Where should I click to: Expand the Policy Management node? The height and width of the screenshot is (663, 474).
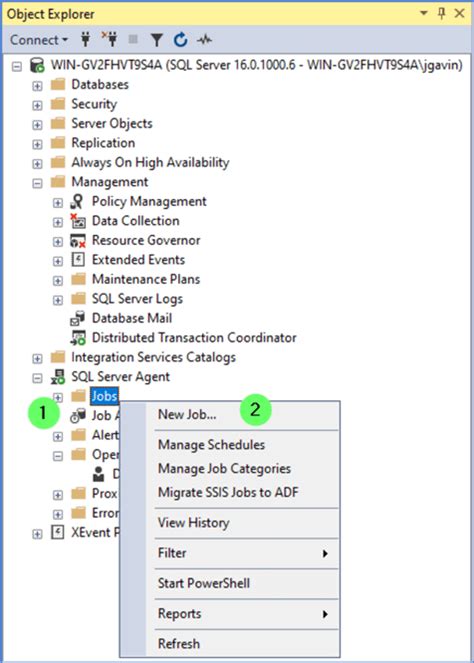click(x=58, y=202)
